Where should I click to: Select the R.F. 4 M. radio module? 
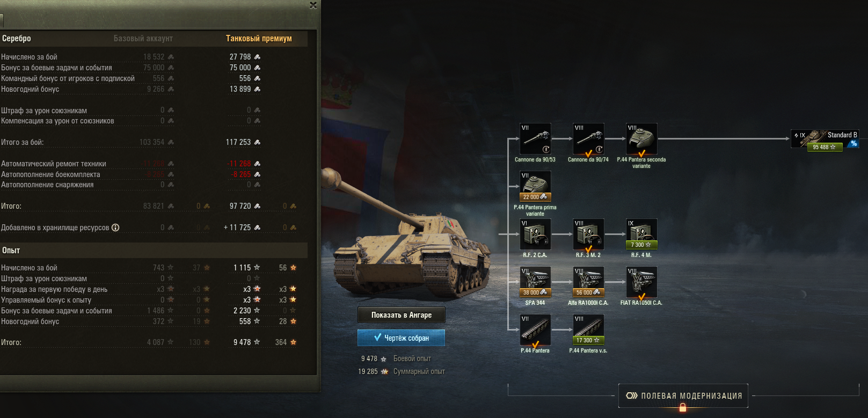(641, 234)
